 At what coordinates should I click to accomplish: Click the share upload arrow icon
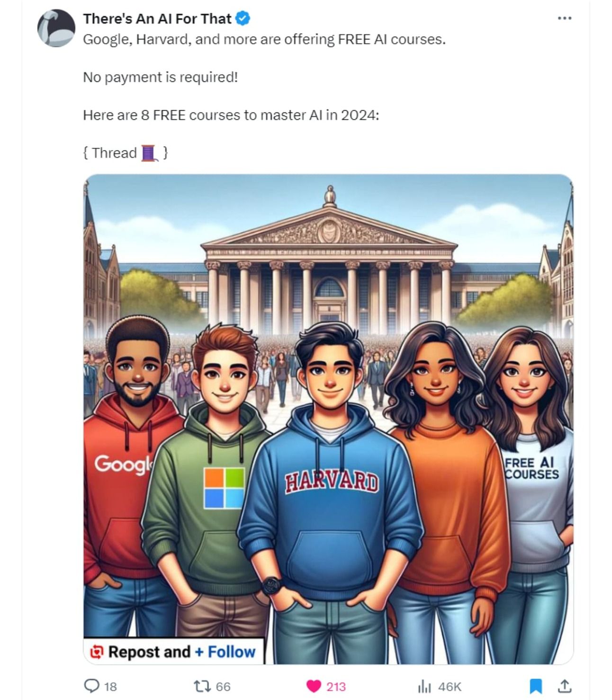(x=565, y=685)
